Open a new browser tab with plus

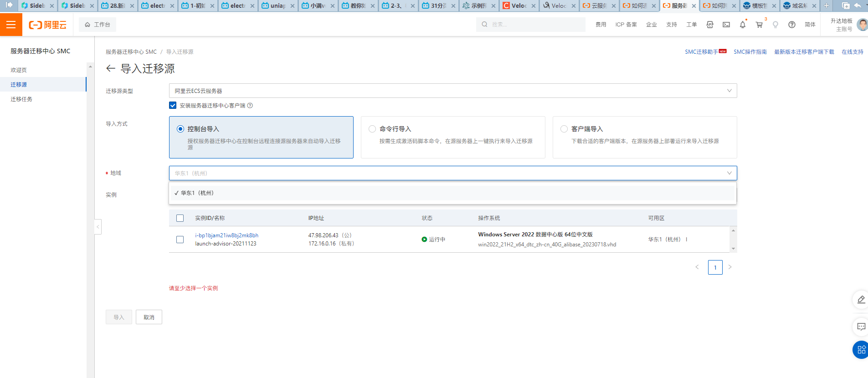[x=827, y=5]
